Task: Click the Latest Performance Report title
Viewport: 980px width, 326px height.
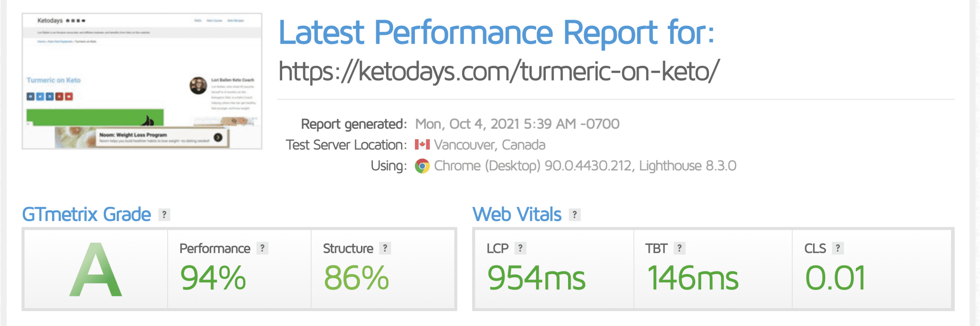Action: pos(497,33)
